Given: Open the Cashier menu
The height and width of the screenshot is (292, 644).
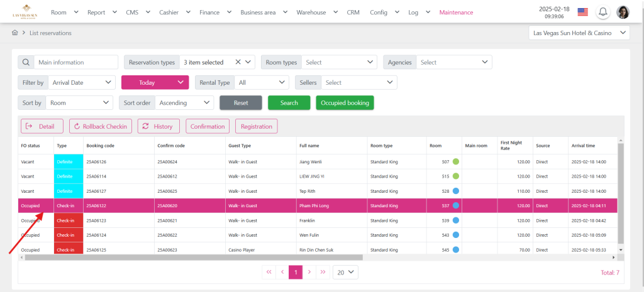Looking at the screenshot, I should point(174,12).
